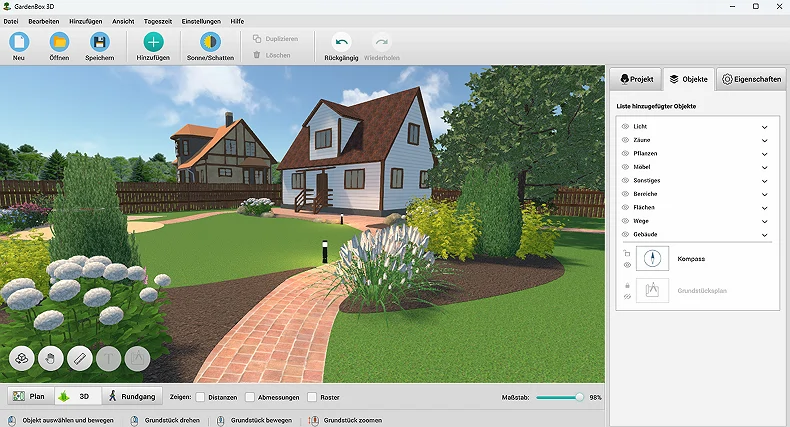
Task: Click the plot plan round tool icon
Action: pyautogui.click(x=138, y=359)
